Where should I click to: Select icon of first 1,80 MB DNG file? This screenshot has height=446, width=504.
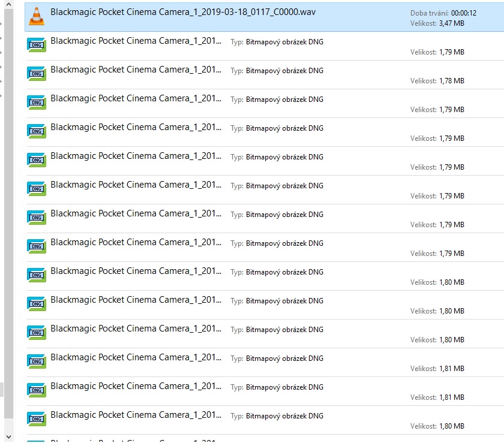pyautogui.click(x=37, y=275)
